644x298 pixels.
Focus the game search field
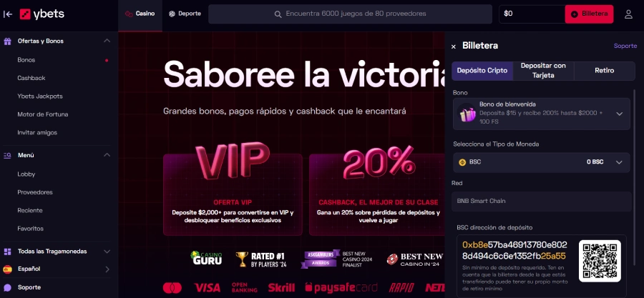tap(350, 14)
